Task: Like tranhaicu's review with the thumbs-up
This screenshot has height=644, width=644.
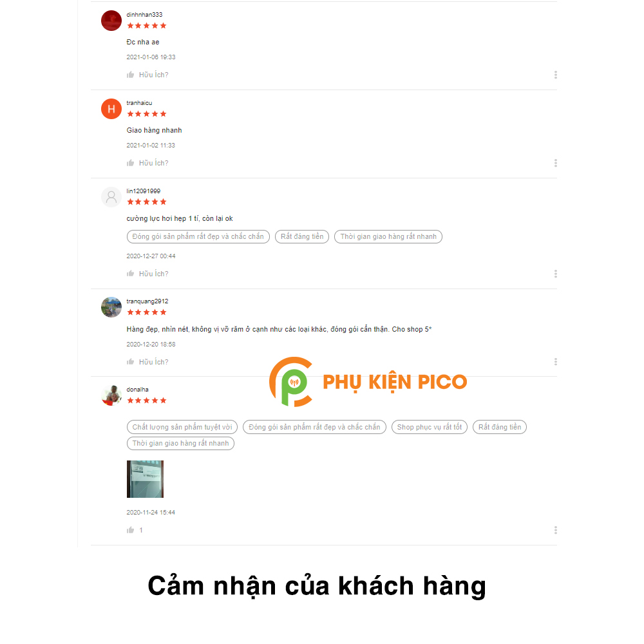Action: tap(130, 163)
